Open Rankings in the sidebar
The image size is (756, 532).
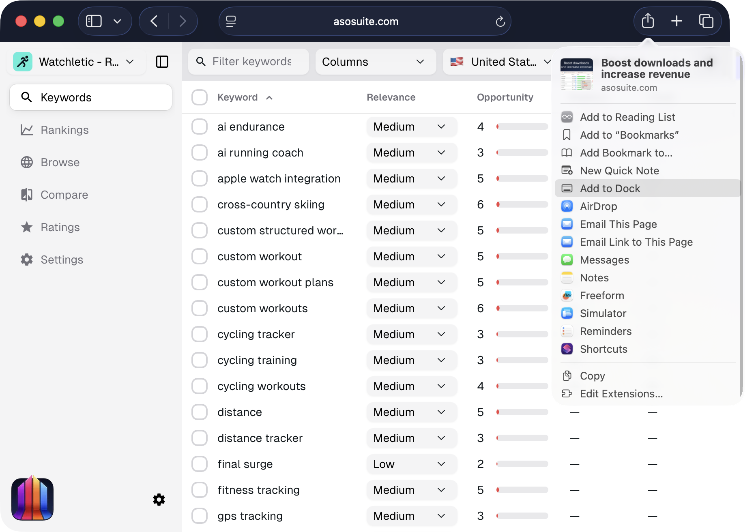coord(64,130)
